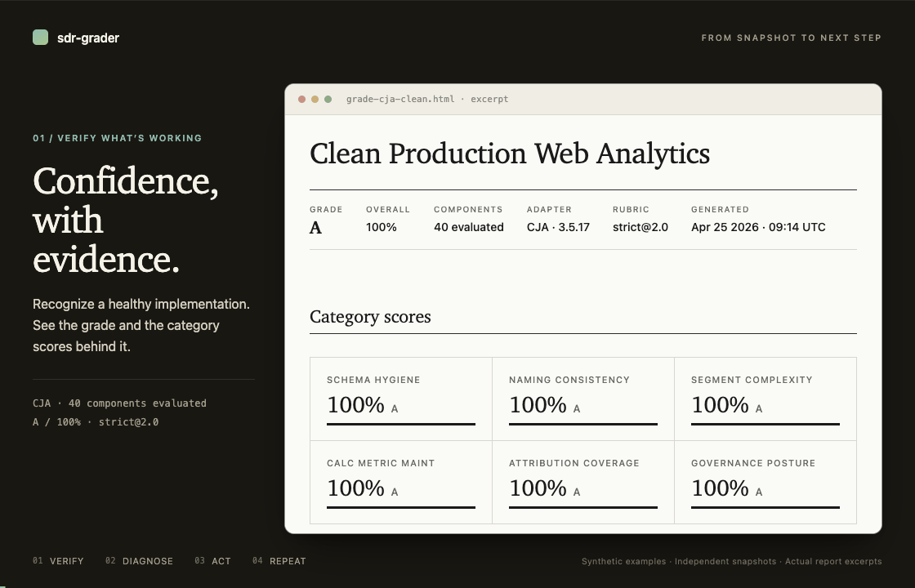Click the Attribution Coverage label

tap(574, 463)
